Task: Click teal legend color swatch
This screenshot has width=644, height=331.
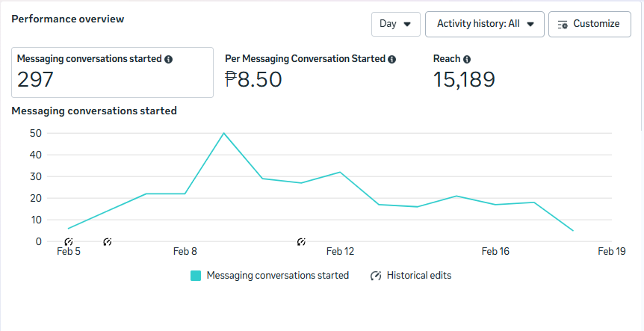Action: pyautogui.click(x=196, y=276)
